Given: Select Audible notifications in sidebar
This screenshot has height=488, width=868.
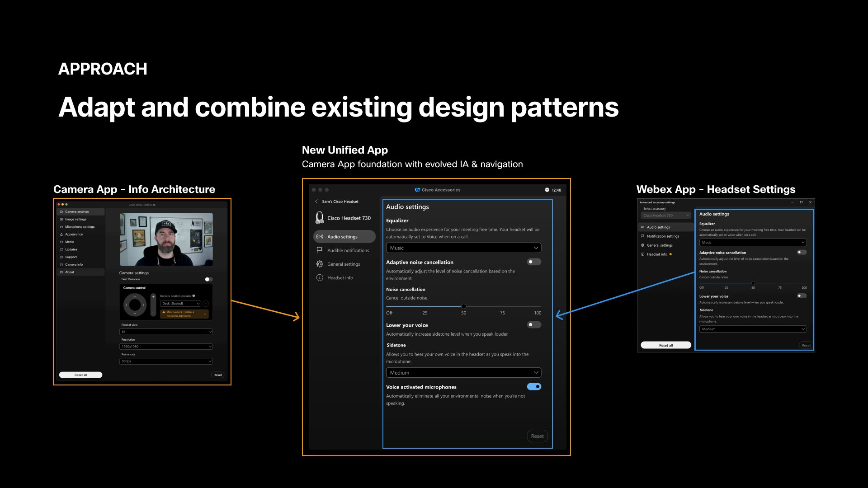Looking at the screenshot, I should (348, 250).
